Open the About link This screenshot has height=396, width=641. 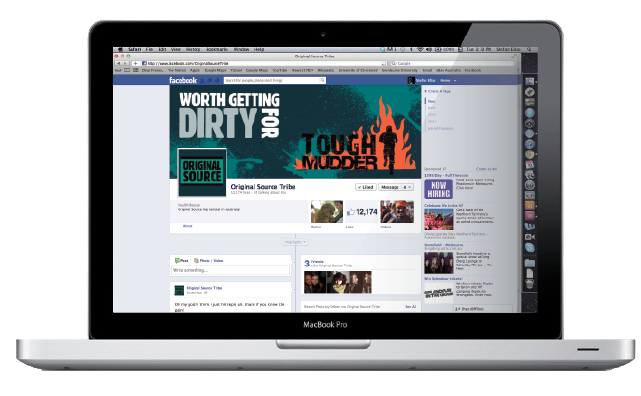coord(187,226)
